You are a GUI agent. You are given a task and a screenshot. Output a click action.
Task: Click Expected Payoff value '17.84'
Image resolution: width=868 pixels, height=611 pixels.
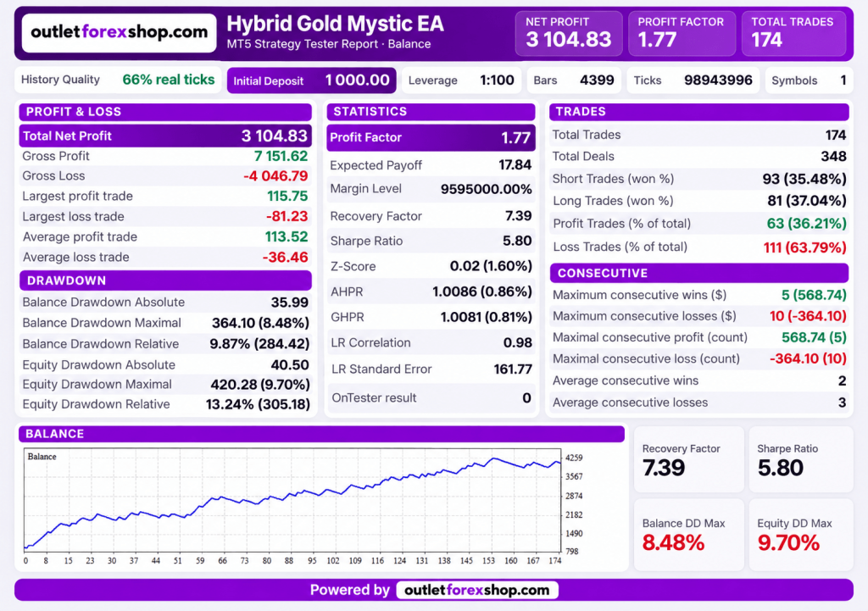(515, 165)
